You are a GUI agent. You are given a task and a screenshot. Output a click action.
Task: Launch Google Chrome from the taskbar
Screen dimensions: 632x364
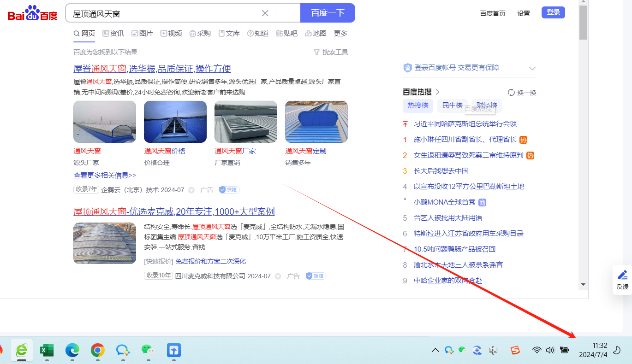click(97, 351)
